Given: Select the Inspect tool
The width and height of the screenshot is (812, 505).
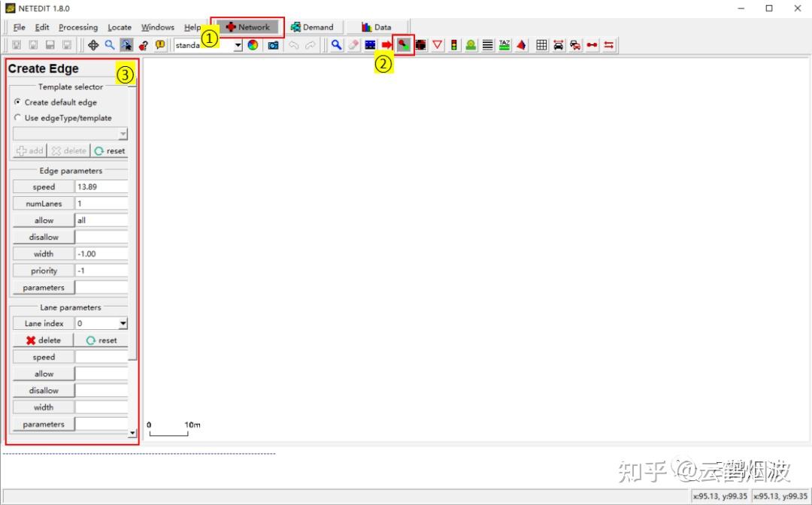Looking at the screenshot, I should click(336, 44).
